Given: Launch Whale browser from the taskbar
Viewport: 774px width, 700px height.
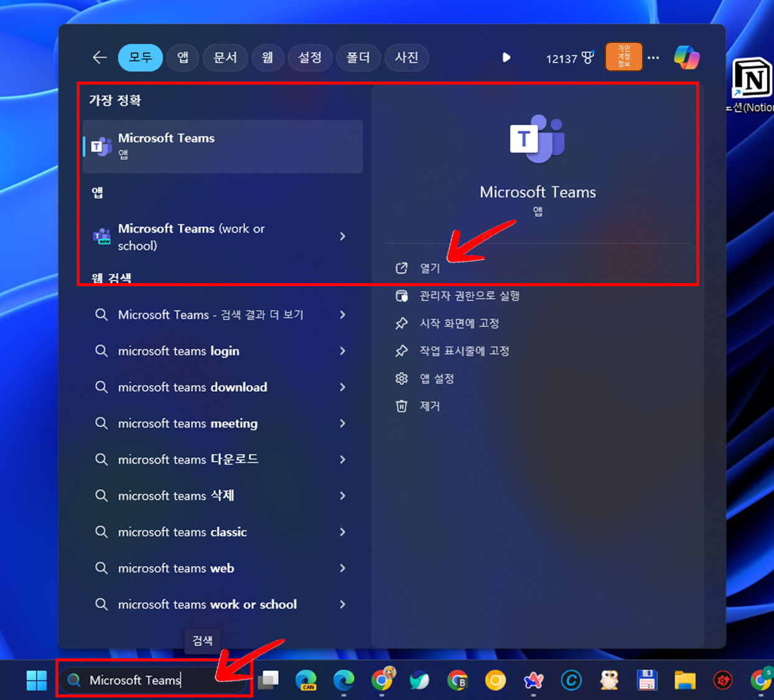Looking at the screenshot, I should tap(419, 680).
